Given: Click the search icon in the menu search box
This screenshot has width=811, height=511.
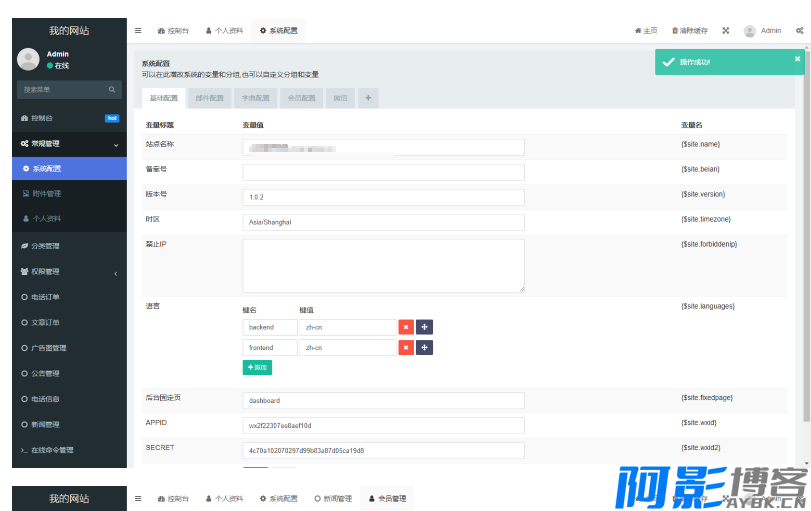Looking at the screenshot, I should pos(114,90).
